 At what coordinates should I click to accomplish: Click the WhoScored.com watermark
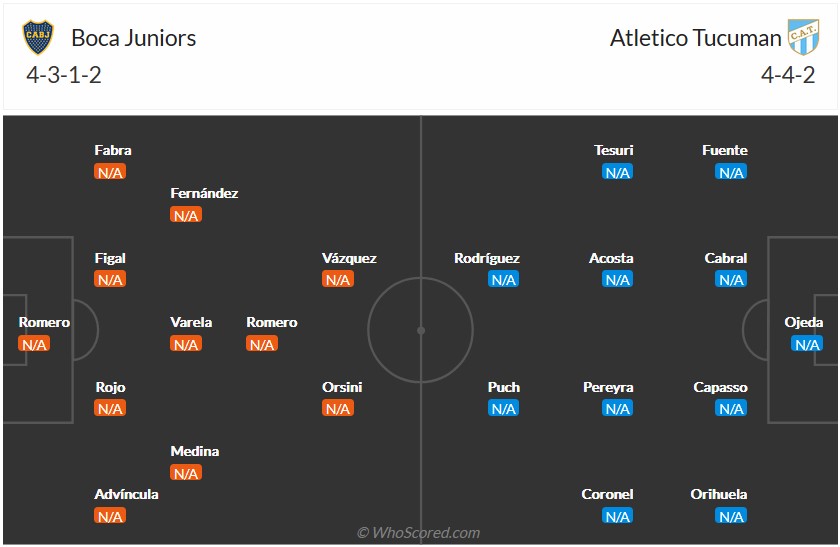point(419,533)
